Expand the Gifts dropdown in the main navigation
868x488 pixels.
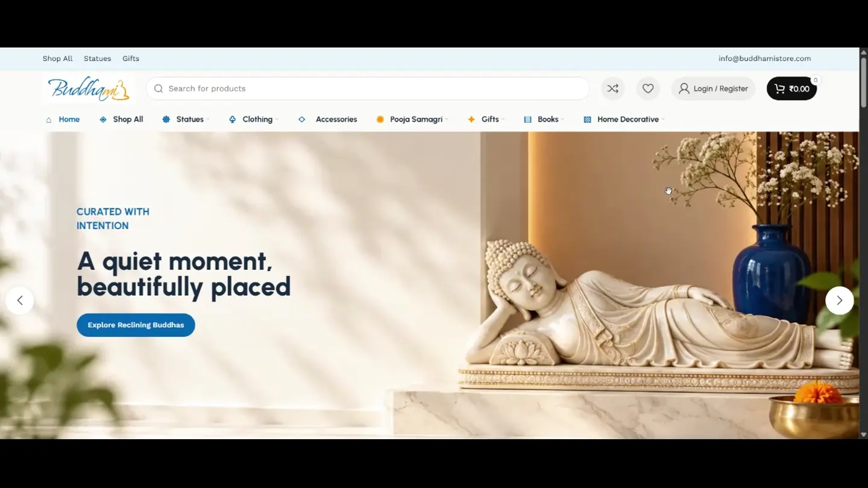coord(486,119)
